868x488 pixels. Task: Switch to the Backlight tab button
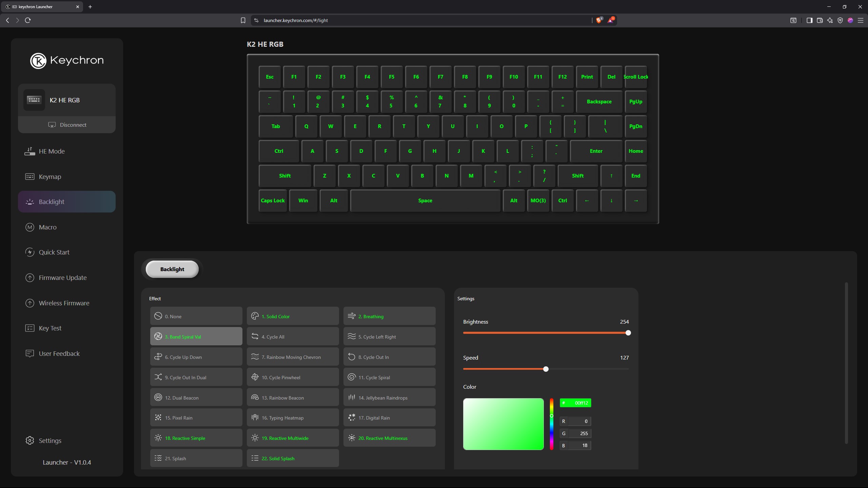click(x=172, y=269)
